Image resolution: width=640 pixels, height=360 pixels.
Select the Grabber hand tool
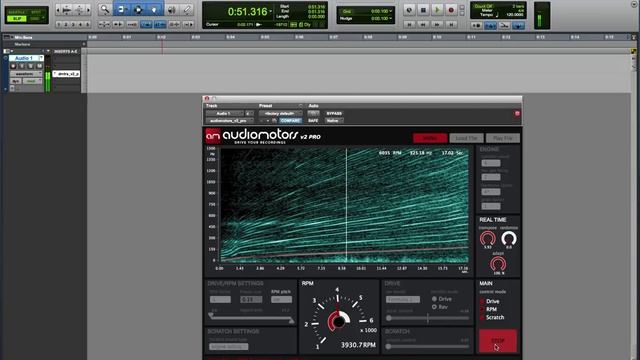[154, 9]
